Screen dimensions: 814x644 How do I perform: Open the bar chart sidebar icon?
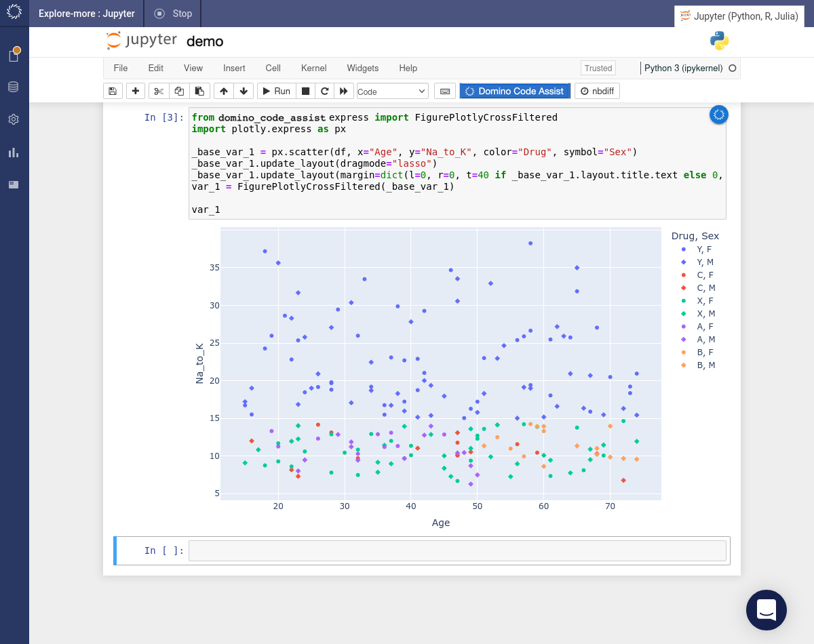pyautogui.click(x=14, y=153)
